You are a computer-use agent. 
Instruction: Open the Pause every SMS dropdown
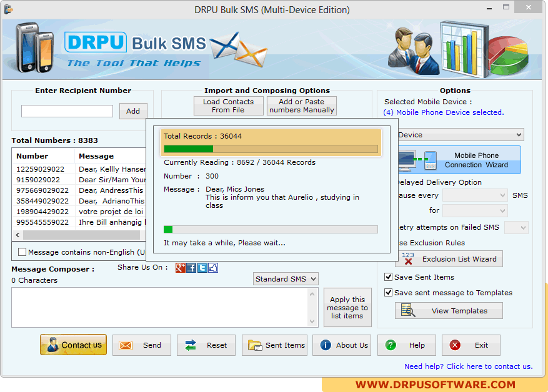475,195
